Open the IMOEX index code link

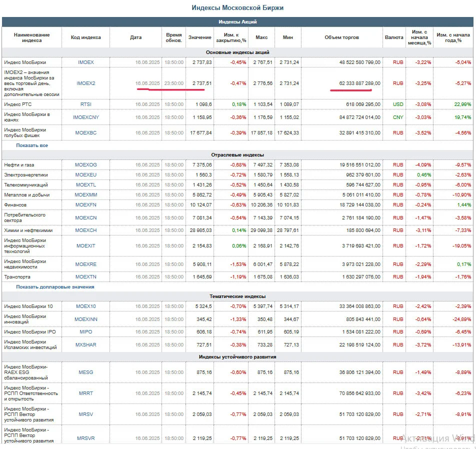coord(86,62)
